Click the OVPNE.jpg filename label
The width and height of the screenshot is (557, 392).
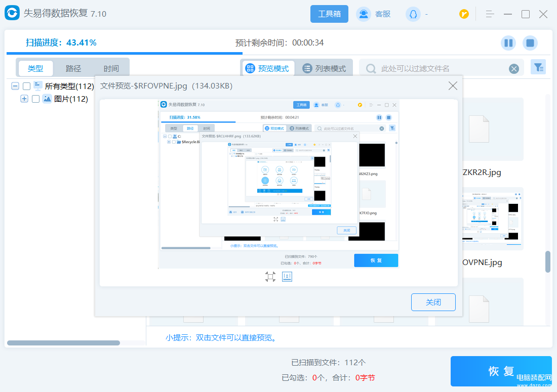pos(483,263)
